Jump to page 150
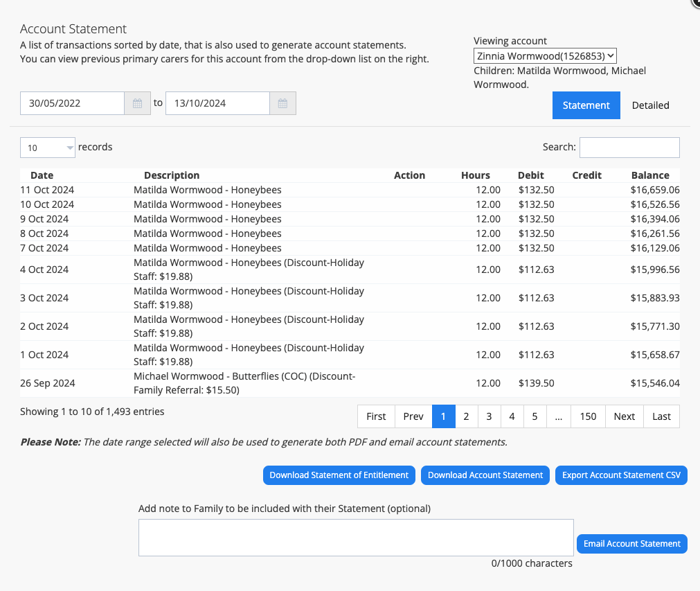 (588, 416)
